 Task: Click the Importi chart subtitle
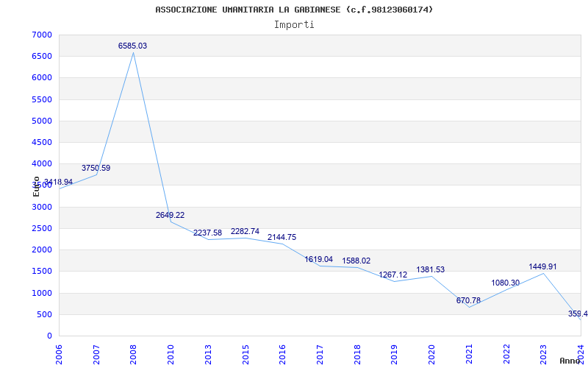294,25
